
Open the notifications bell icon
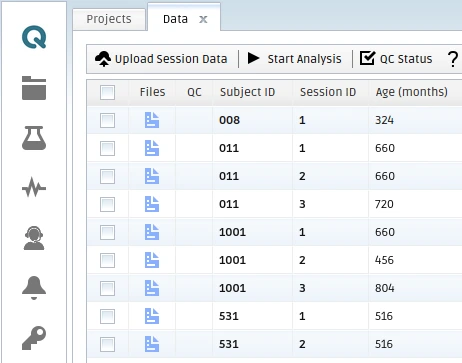click(x=34, y=288)
